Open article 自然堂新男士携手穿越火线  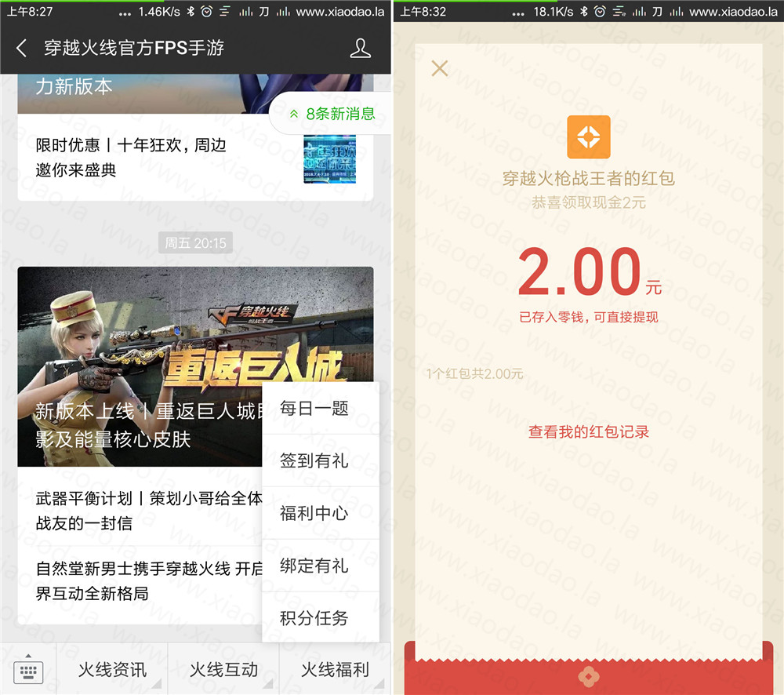point(140,581)
